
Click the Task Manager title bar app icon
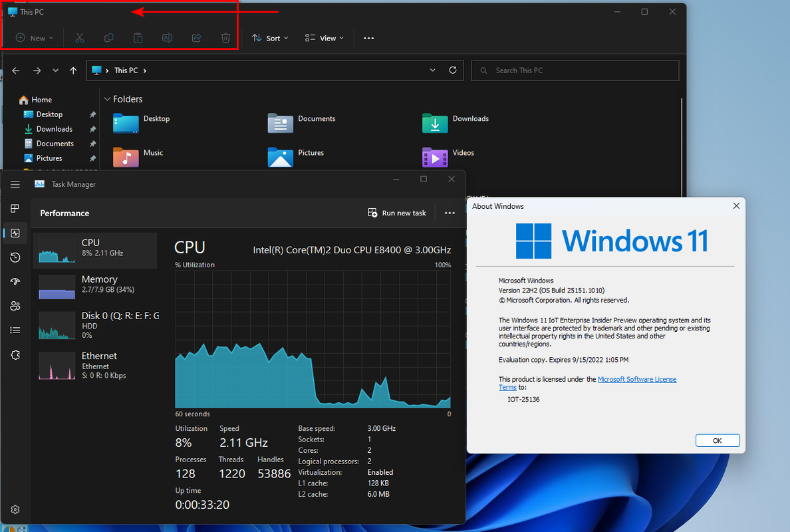39,184
